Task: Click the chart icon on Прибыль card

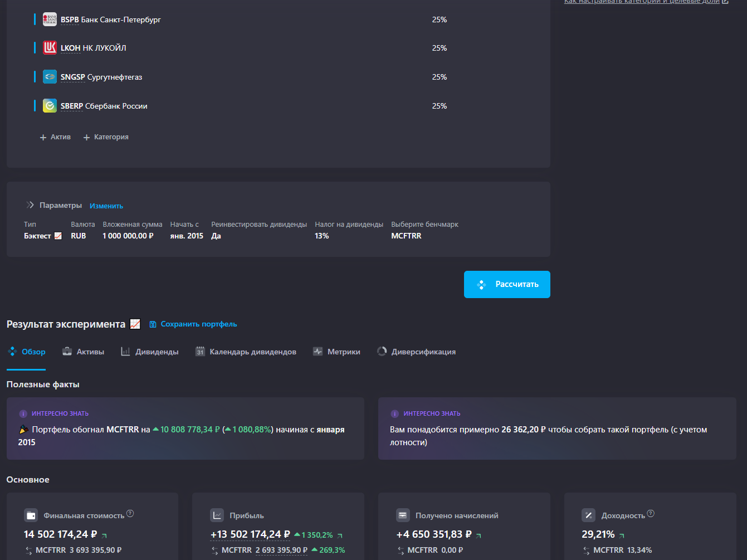Action: tap(217, 515)
